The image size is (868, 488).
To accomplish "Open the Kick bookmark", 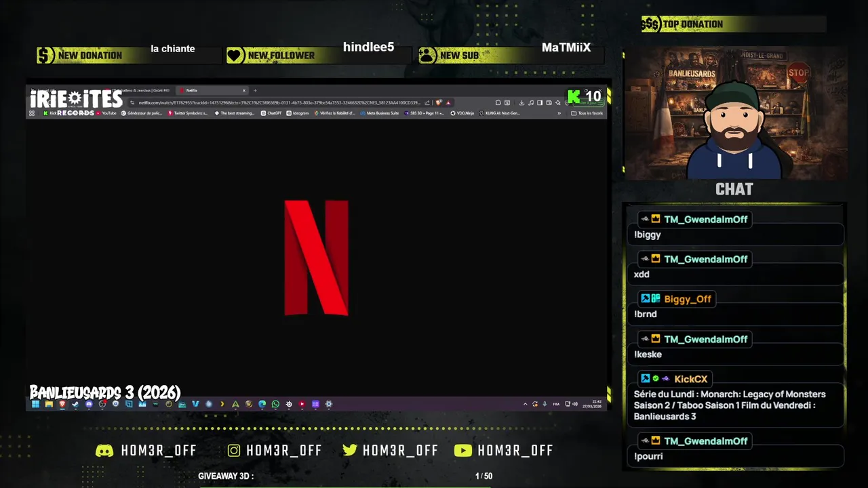I will [x=50, y=113].
